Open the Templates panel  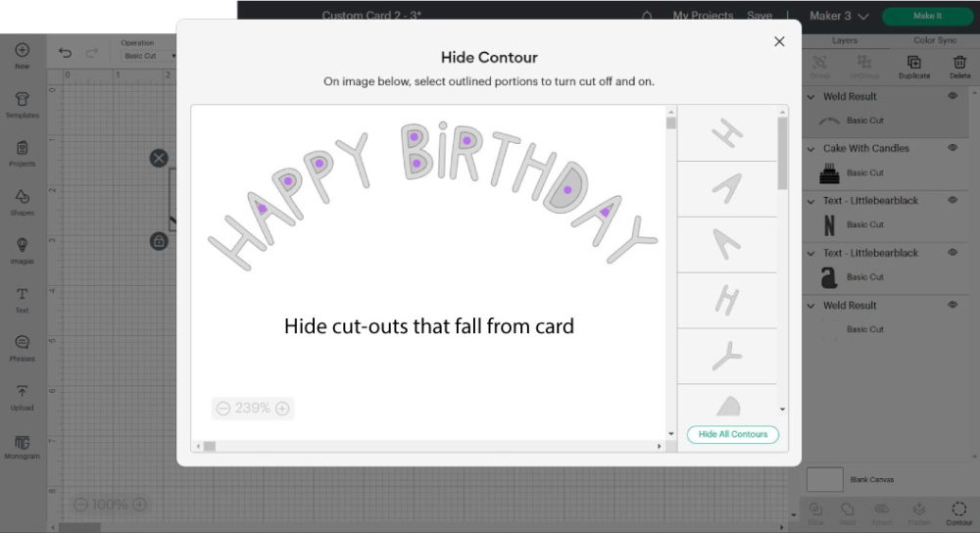click(22, 105)
